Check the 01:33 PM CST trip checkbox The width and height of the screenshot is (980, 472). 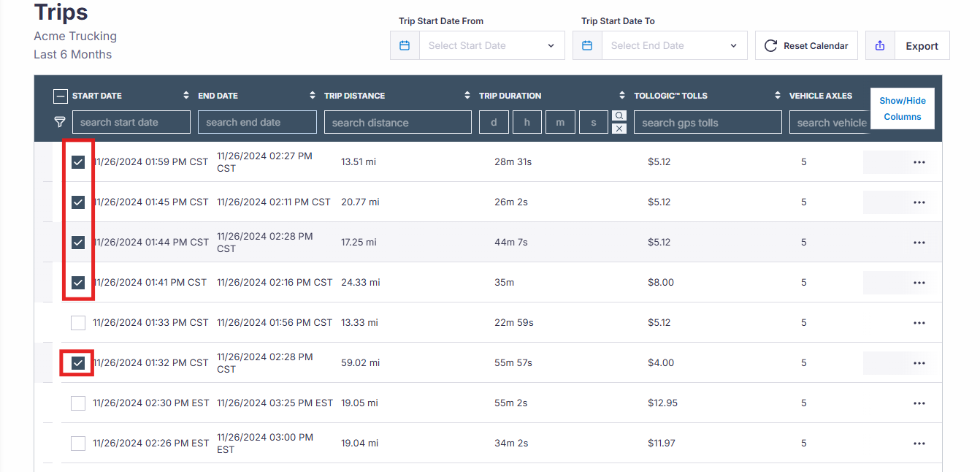tap(78, 322)
